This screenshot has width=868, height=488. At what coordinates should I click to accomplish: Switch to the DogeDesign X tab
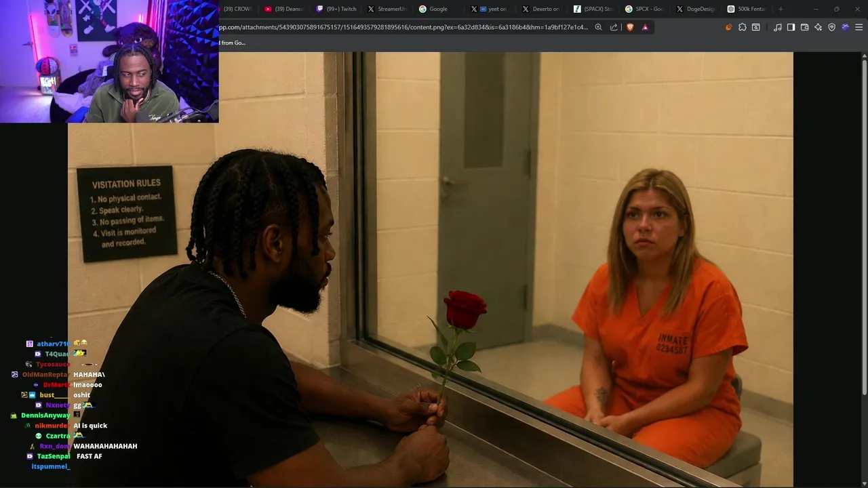point(697,9)
